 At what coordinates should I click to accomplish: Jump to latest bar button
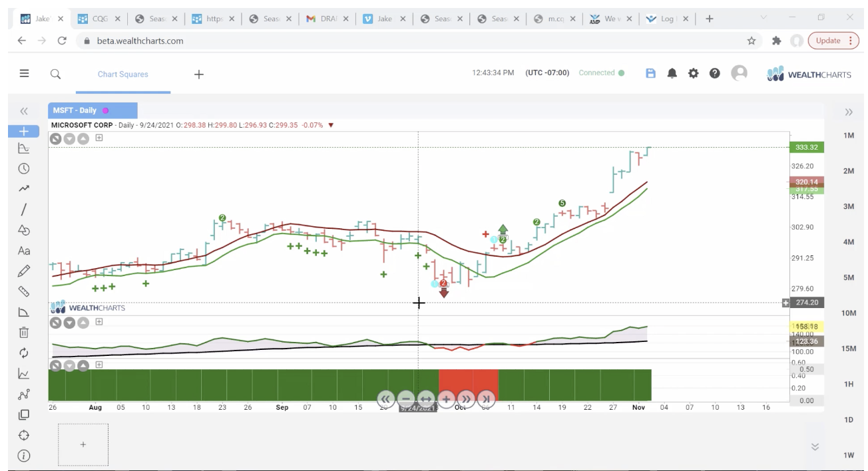tap(486, 399)
